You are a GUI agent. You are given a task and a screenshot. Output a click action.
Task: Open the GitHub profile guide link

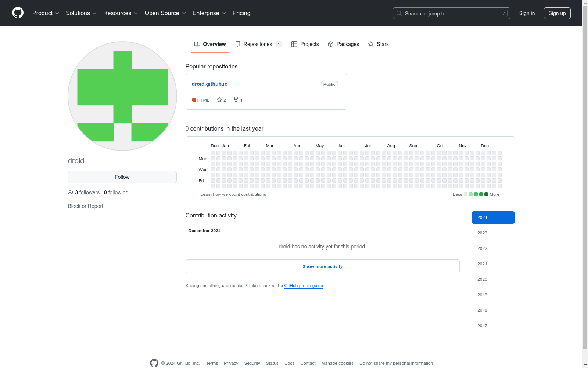point(304,286)
